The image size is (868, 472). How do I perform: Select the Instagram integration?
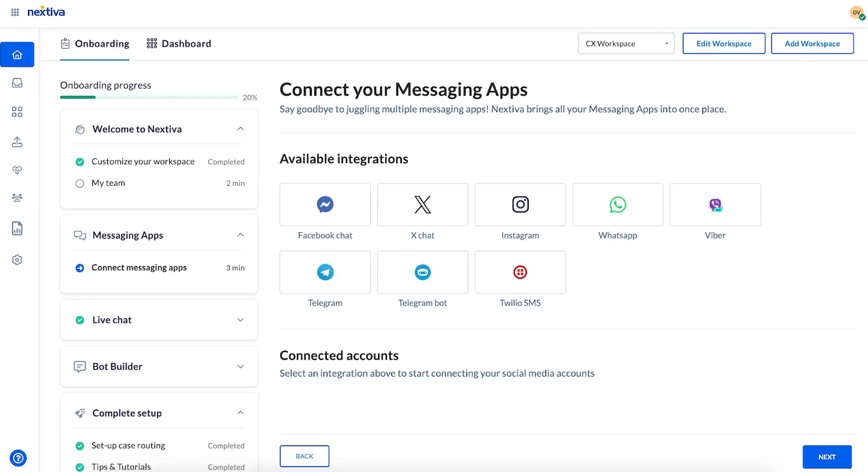(x=520, y=204)
